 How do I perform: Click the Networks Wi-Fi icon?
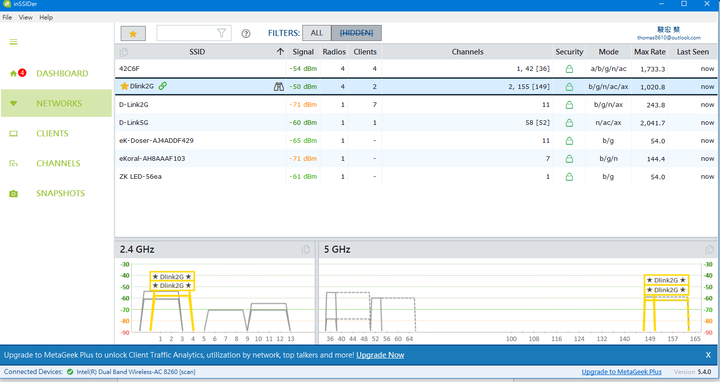point(13,103)
